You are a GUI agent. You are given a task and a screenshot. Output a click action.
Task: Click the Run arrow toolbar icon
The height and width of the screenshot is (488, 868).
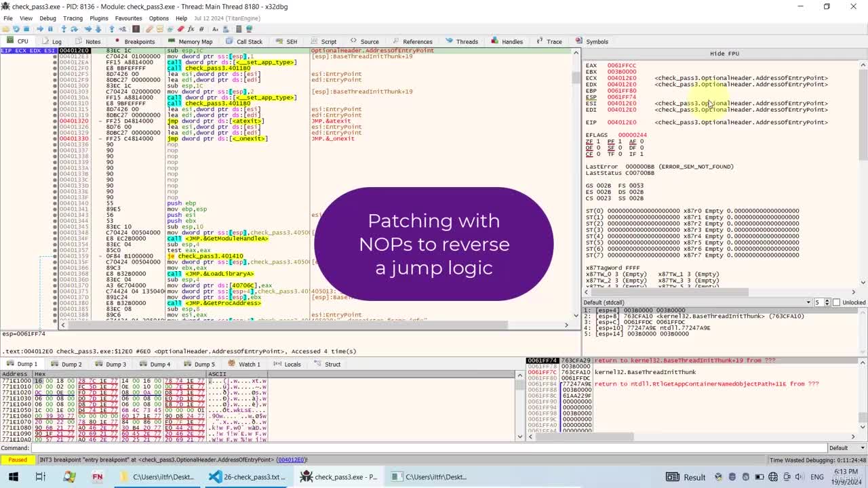[39, 29]
